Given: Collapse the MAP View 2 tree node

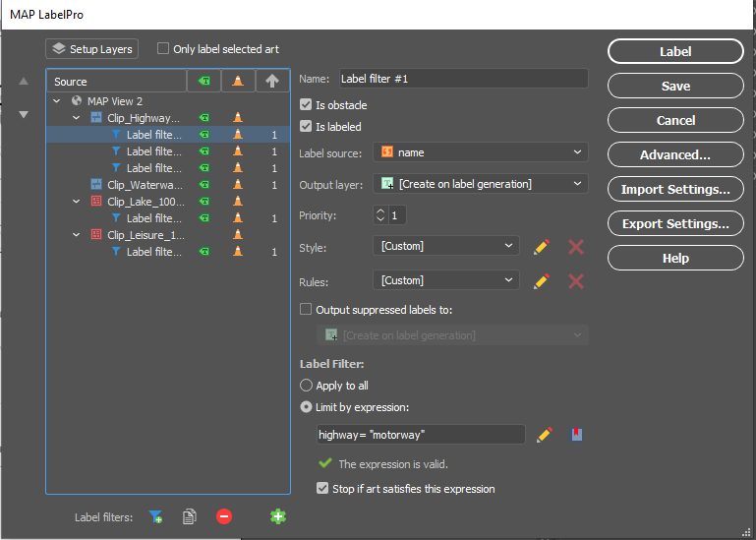Looking at the screenshot, I should (57, 101).
